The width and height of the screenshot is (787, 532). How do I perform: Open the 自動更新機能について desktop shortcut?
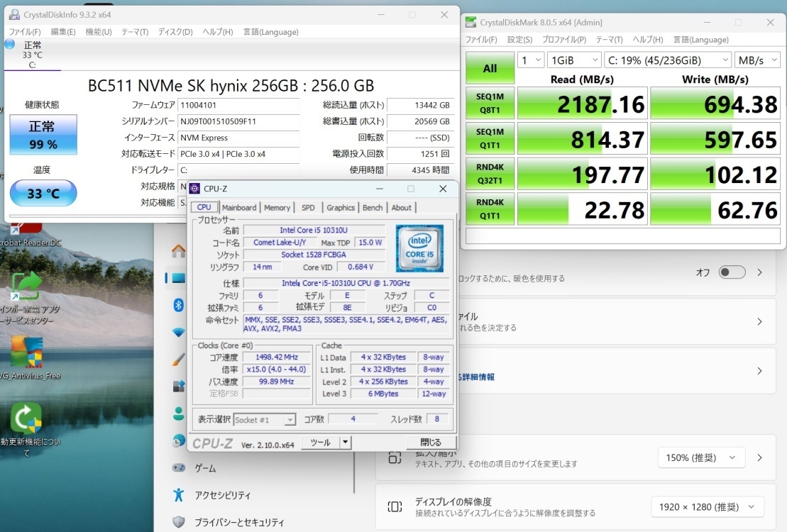pyautogui.click(x=26, y=419)
